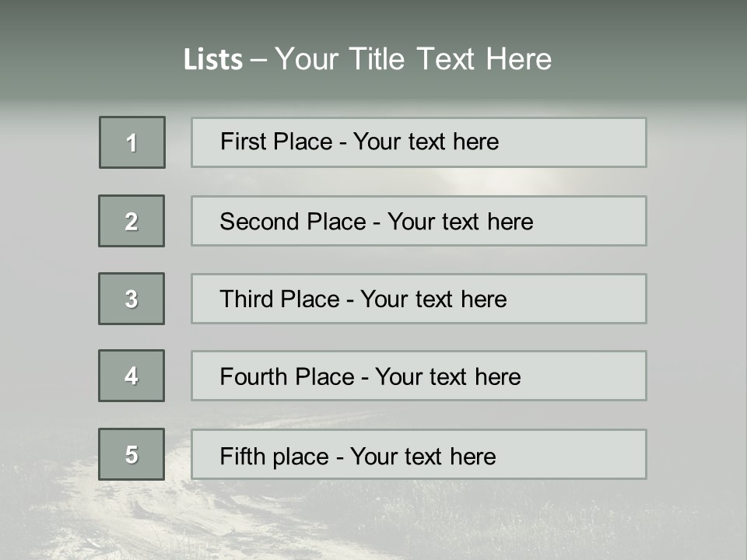The width and height of the screenshot is (747, 560).
Task: Pick the number 4 box
Action: click(x=132, y=376)
